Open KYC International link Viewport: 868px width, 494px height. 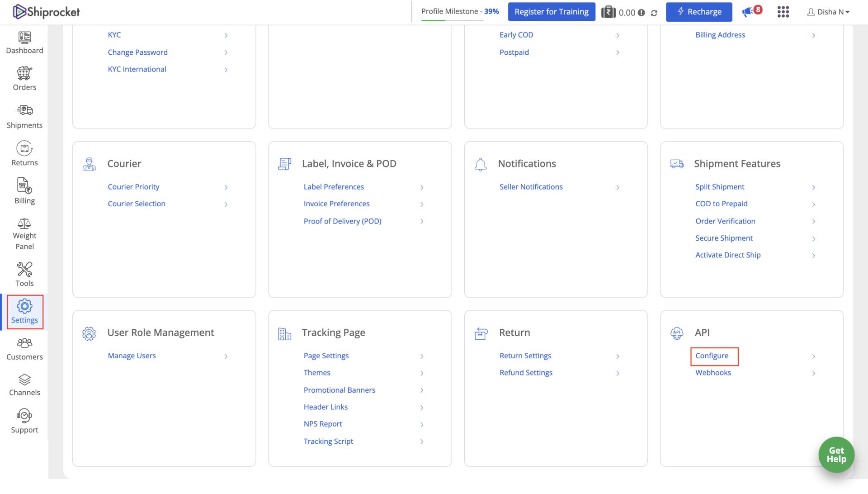click(x=137, y=69)
